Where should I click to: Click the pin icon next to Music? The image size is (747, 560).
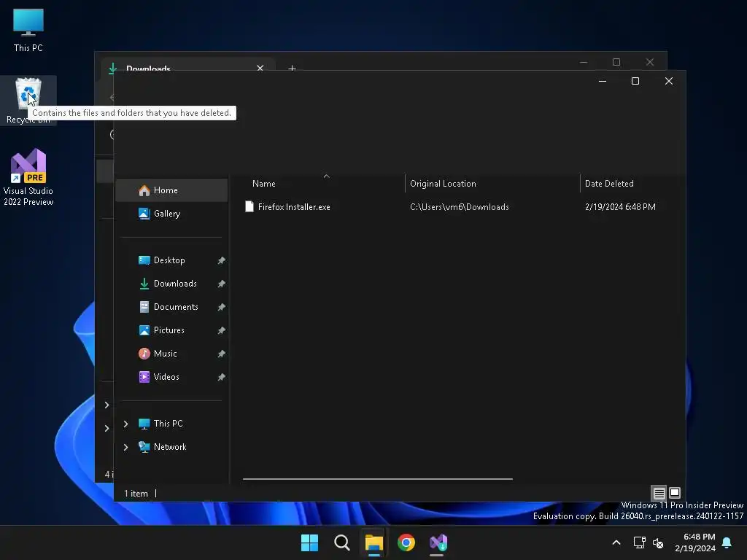click(221, 354)
